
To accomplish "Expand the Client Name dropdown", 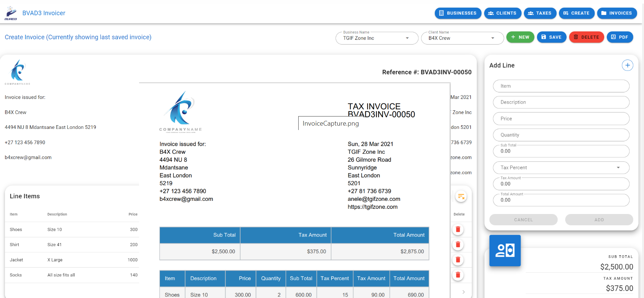I will 462,38.
